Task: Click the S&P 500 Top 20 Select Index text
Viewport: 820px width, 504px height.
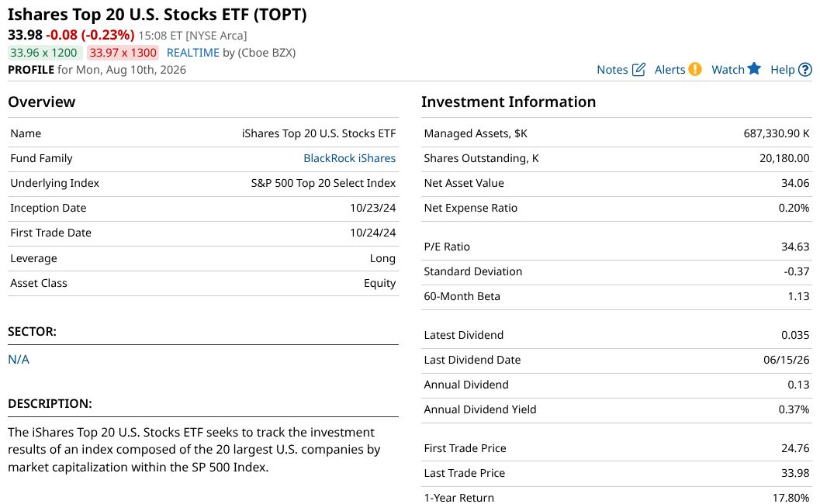Action: point(324,184)
